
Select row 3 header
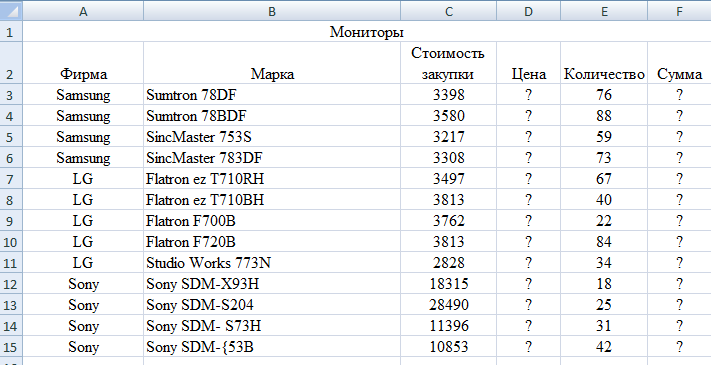[x=11, y=95]
